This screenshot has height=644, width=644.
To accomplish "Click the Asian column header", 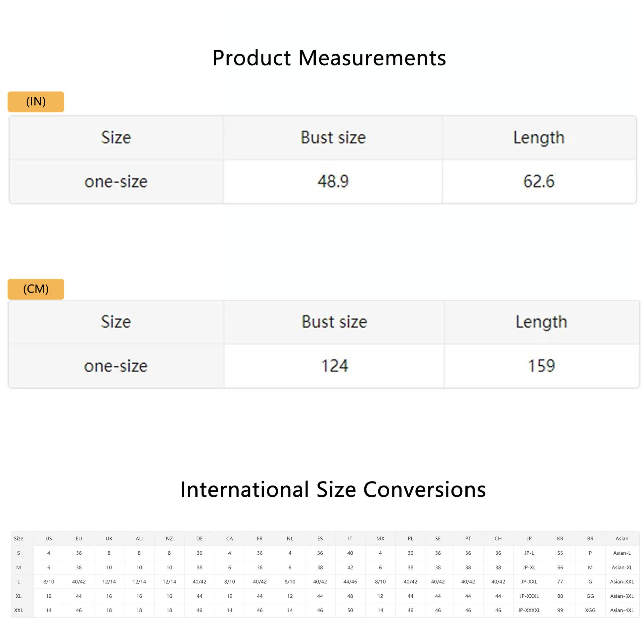I will [622, 539].
